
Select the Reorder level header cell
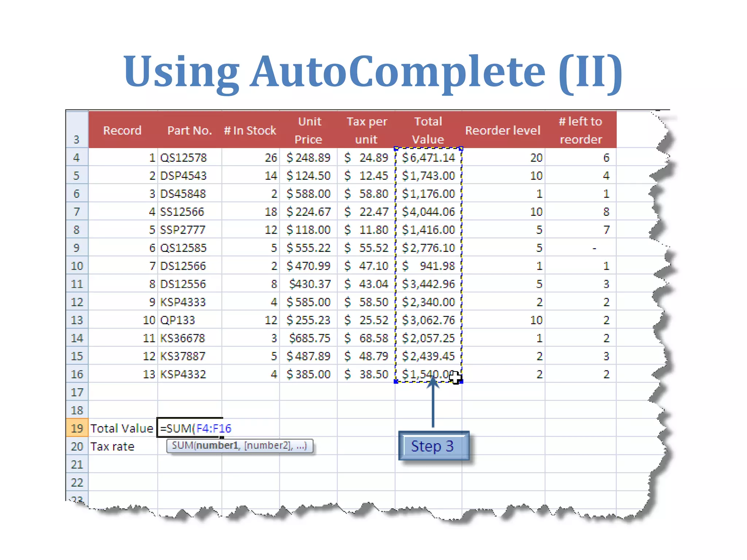503,130
